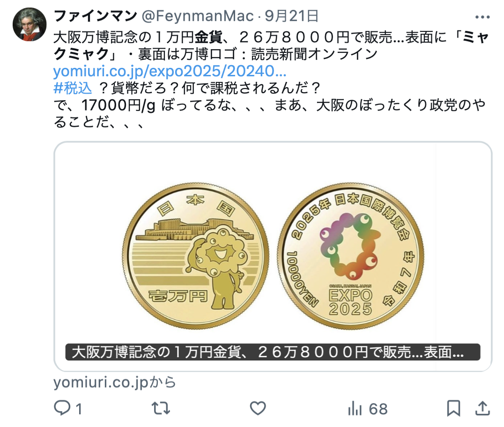Open the 9月21日 tweet timestamp
Image resolution: width=504 pixels, height=427 pixels.
click(291, 16)
